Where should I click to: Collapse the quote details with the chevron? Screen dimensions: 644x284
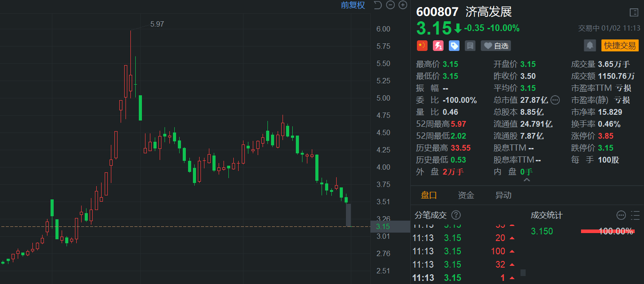click(x=527, y=180)
